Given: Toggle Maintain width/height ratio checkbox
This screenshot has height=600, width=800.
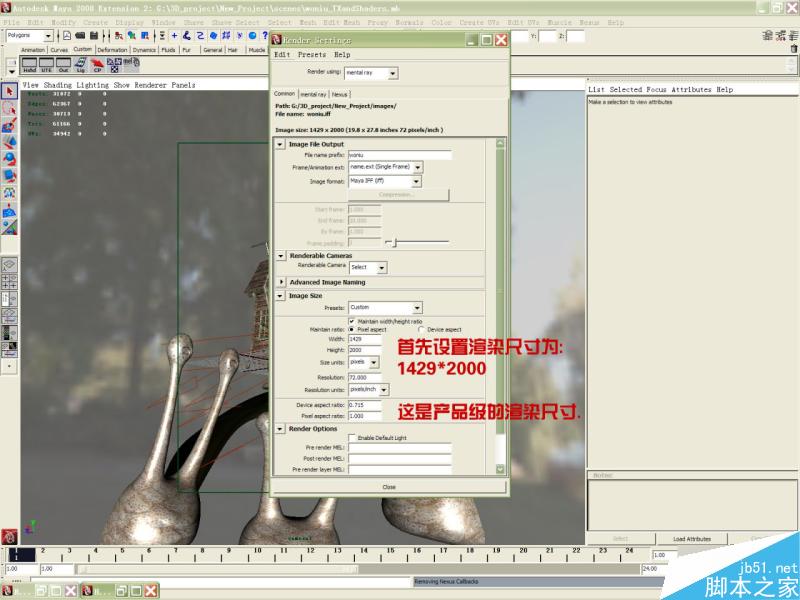Looking at the screenshot, I should (352, 321).
